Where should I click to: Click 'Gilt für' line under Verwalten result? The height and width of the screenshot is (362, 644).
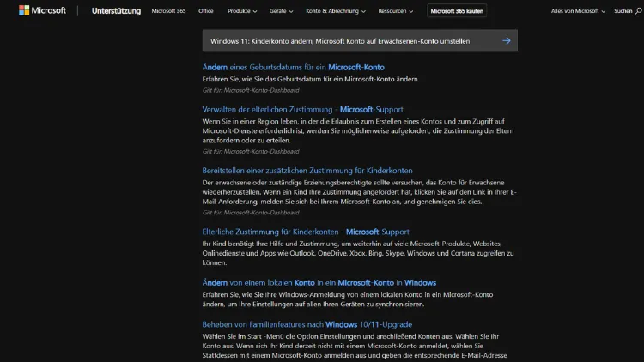(251, 152)
